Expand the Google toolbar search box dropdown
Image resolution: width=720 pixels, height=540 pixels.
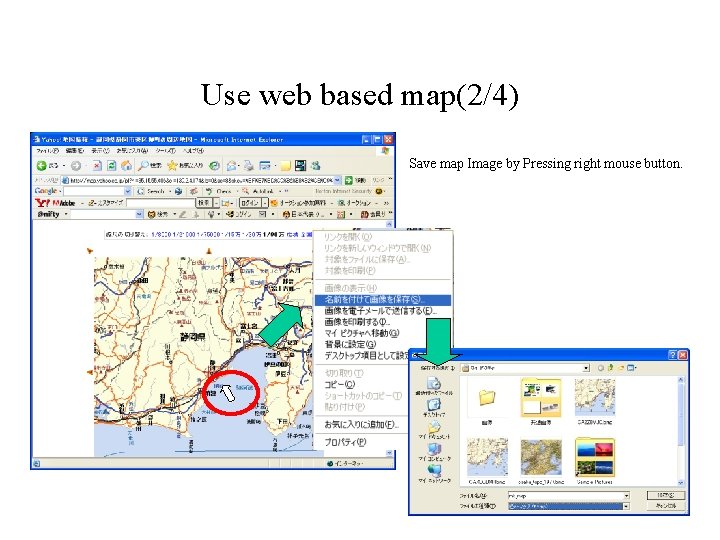128,191
